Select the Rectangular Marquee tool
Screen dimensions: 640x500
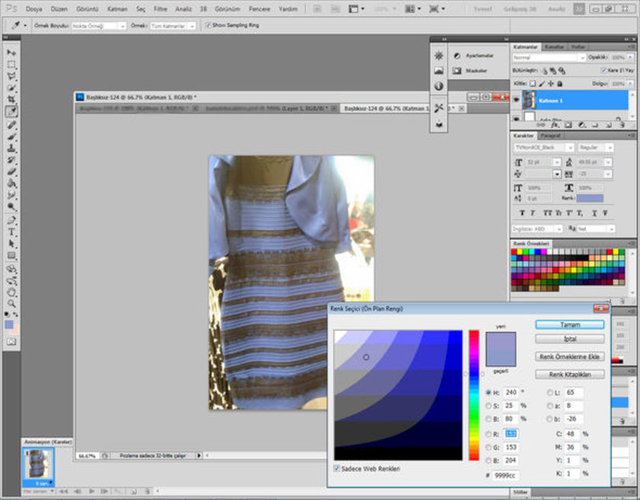coord(11,63)
